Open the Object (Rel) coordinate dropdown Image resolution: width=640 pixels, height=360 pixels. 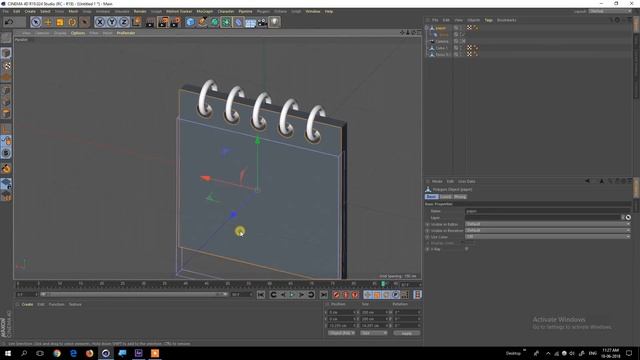click(341, 333)
